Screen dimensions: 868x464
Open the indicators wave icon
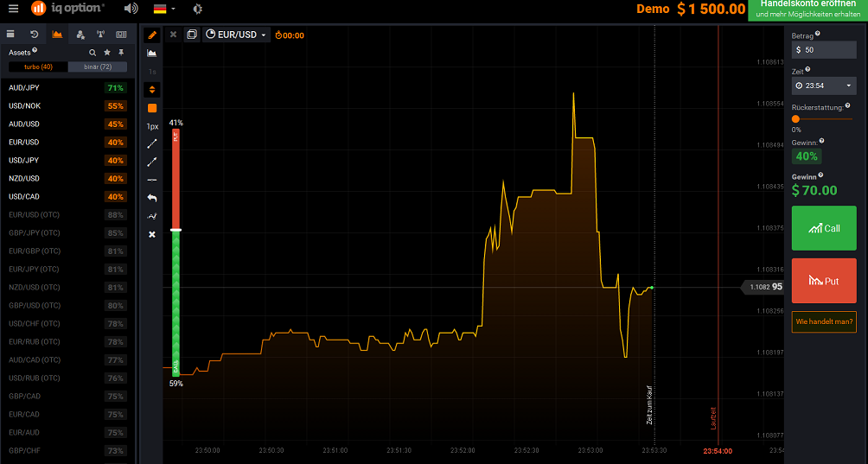152,216
